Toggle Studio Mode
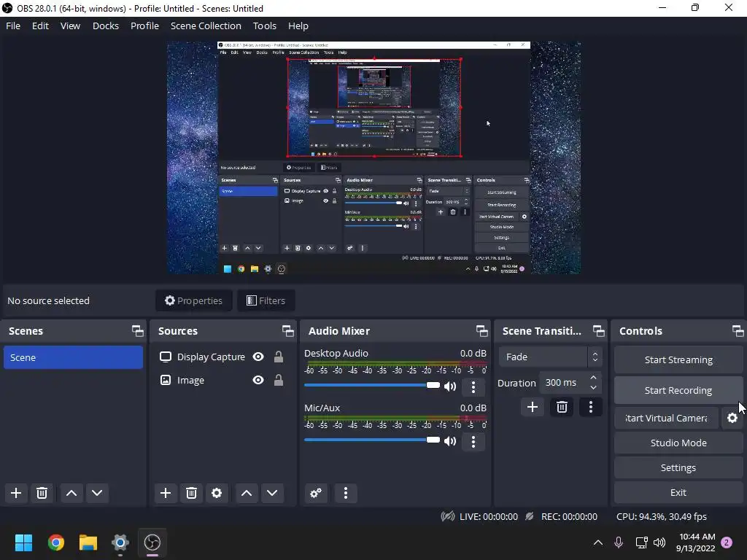Screen dimensions: 747x560 tap(678, 443)
